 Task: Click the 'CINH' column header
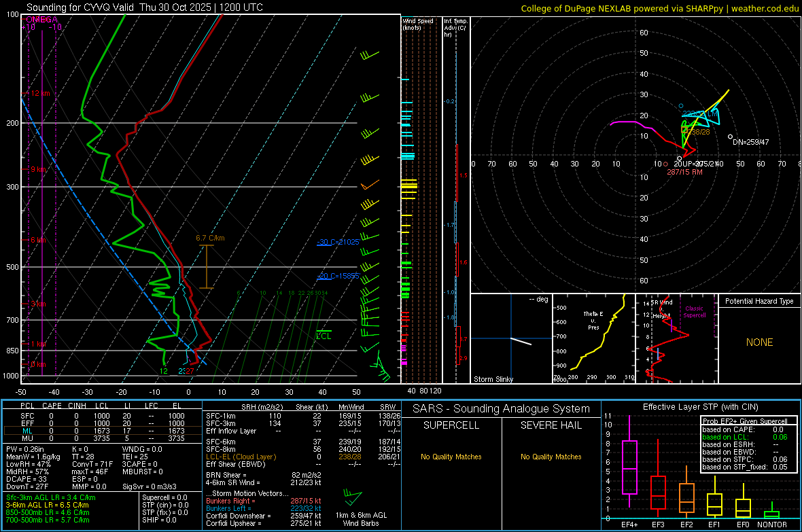coord(77,406)
